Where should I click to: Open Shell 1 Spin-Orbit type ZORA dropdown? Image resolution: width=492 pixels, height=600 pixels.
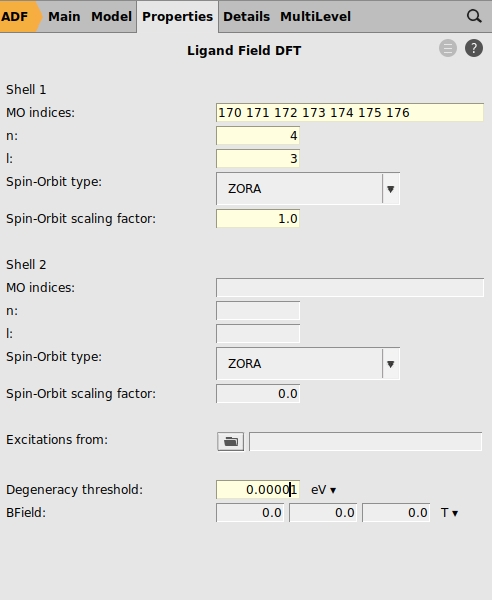[308, 189]
